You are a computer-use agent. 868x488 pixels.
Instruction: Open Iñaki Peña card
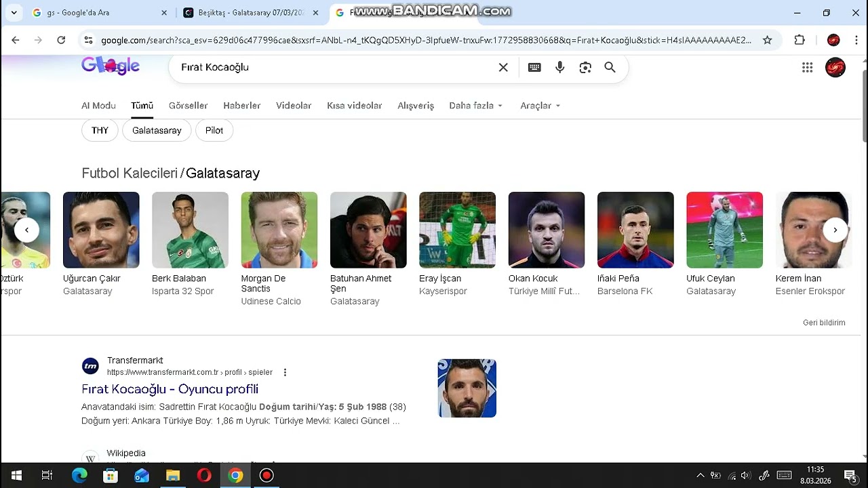coord(635,244)
